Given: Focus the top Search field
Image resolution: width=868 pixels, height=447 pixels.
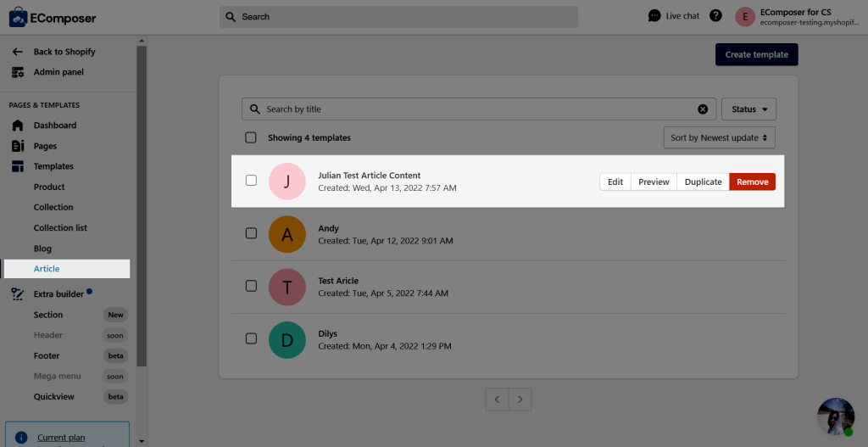Looking at the screenshot, I should (398, 17).
